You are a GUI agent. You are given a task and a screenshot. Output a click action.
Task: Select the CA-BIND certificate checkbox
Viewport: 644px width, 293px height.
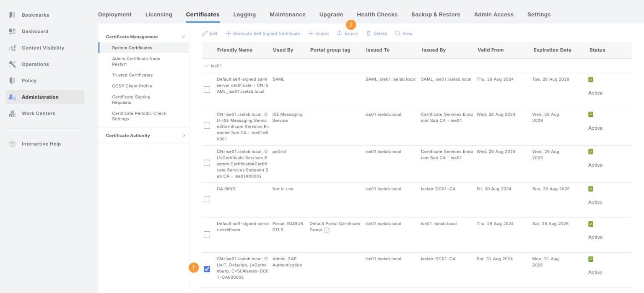[x=207, y=199]
